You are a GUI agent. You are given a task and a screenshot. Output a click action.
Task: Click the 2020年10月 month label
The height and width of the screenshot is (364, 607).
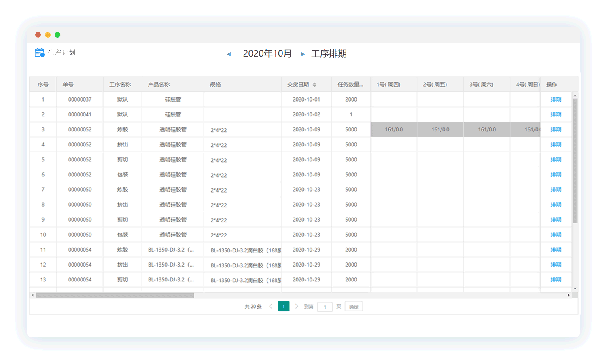pyautogui.click(x=267, y=54)
